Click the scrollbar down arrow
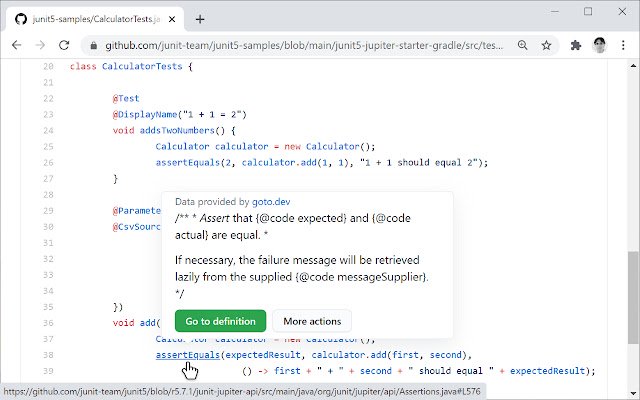The height and width of the screenshot is (400, 640). pyautogui.click(x=633, y=393)
